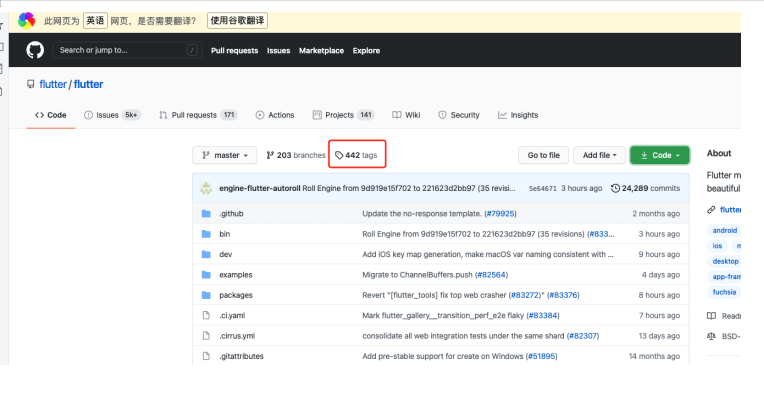Viewport: 764px width, 404px height.
Task: Open the green Code download dropdown
Action: point(660,155)
